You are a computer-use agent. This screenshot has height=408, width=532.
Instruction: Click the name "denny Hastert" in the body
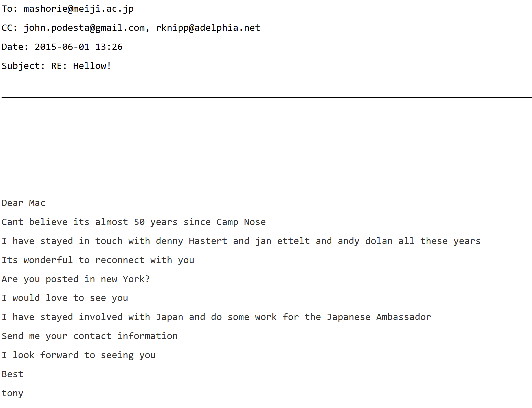tap(191, 241)
